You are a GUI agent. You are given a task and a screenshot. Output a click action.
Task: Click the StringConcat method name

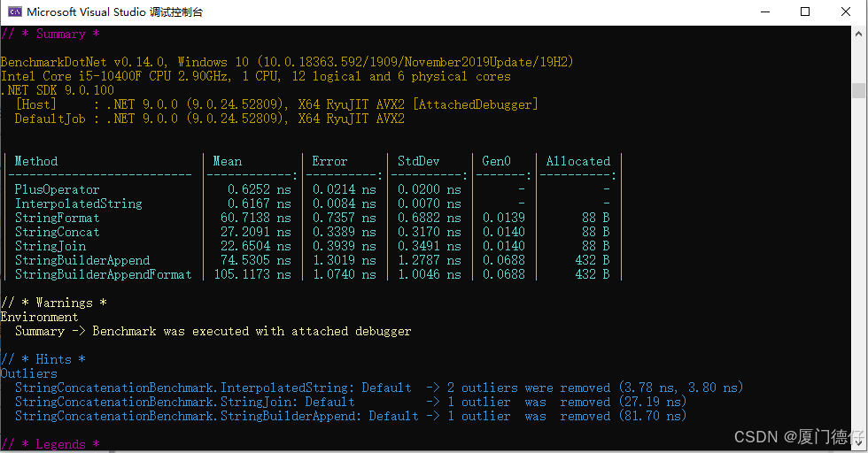click(x=57, y=232)
